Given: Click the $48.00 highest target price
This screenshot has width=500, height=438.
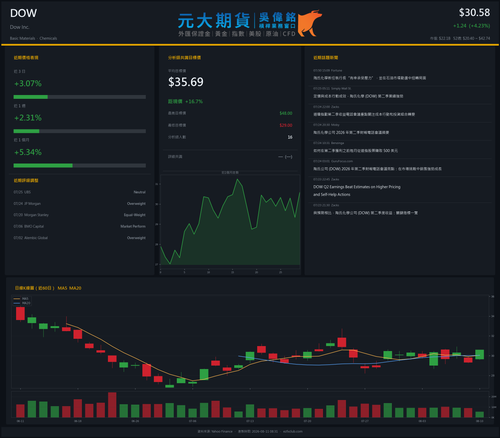Looking at the screenshot, I should tap(286, 113).
